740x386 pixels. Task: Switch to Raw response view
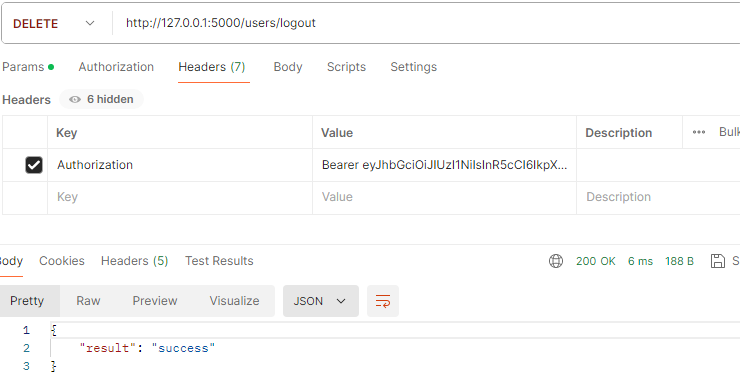coord(88,301)
